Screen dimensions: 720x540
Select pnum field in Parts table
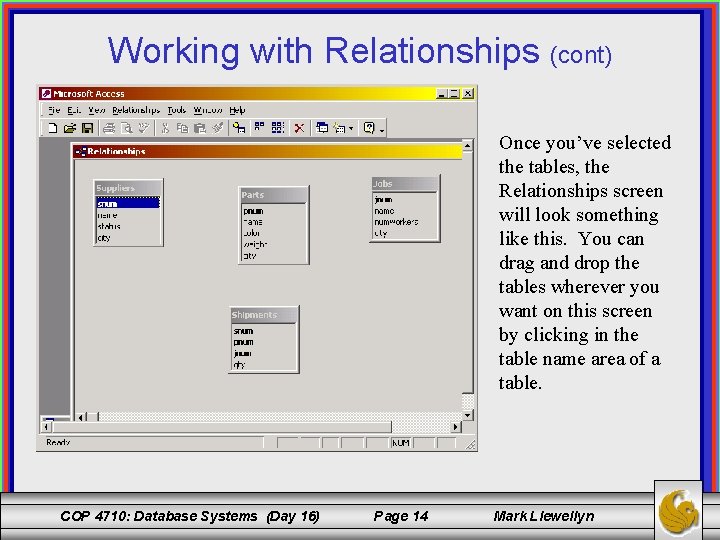click(x=274, y=211)
